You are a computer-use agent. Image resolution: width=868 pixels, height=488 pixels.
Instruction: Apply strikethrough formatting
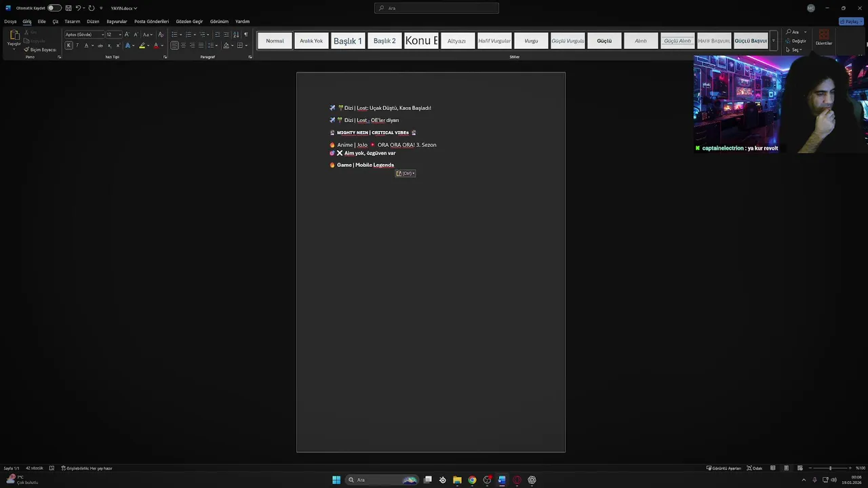click(100, 45)
